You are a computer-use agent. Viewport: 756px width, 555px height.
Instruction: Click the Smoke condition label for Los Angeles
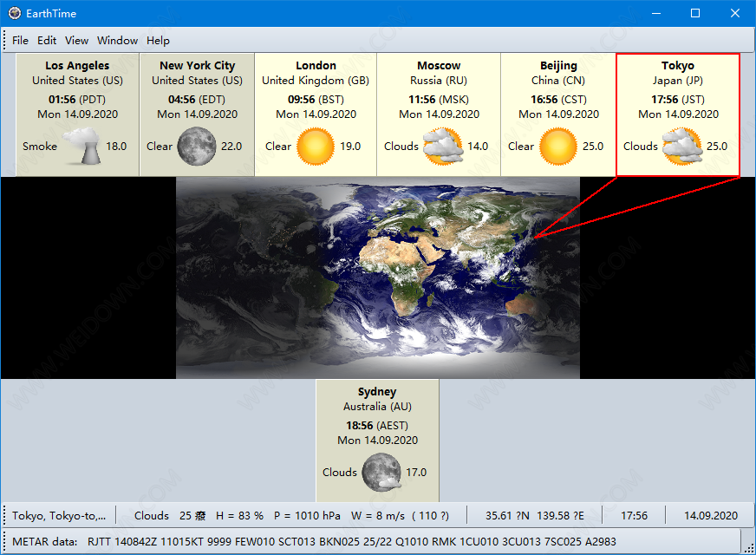pos(40,146)
